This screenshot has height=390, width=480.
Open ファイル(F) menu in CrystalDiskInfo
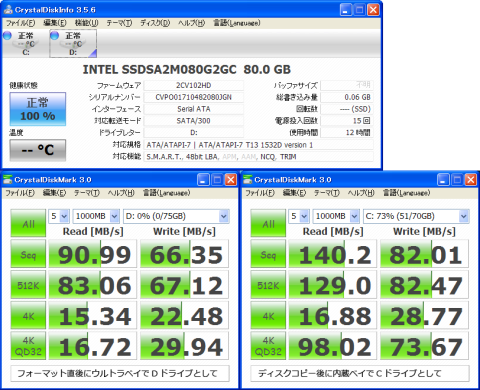coord(20,23)
